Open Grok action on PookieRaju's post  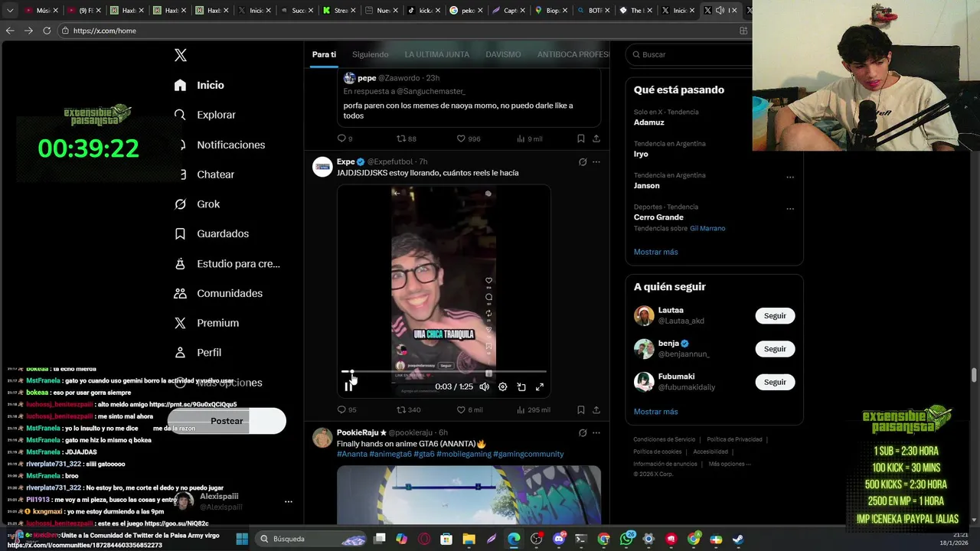pyautogui.click(x=583, y=433)
